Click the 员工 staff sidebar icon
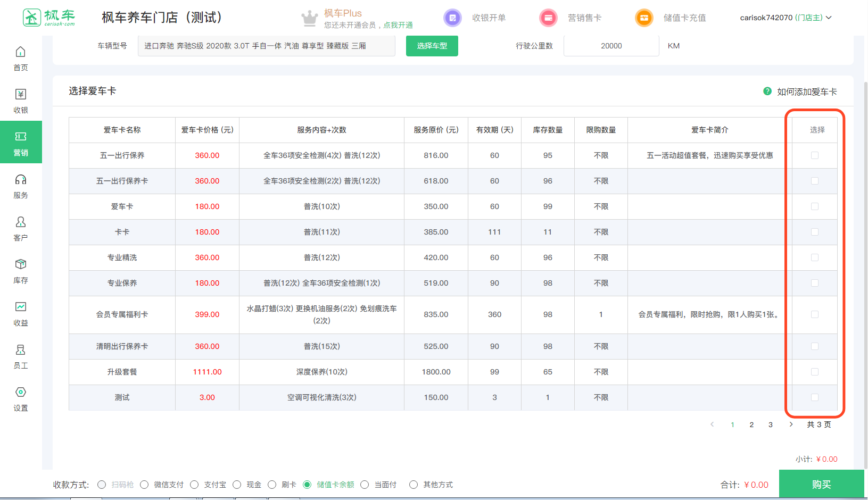Image resolution: width=868 pixels, height=500 pixels. point(20,350)
